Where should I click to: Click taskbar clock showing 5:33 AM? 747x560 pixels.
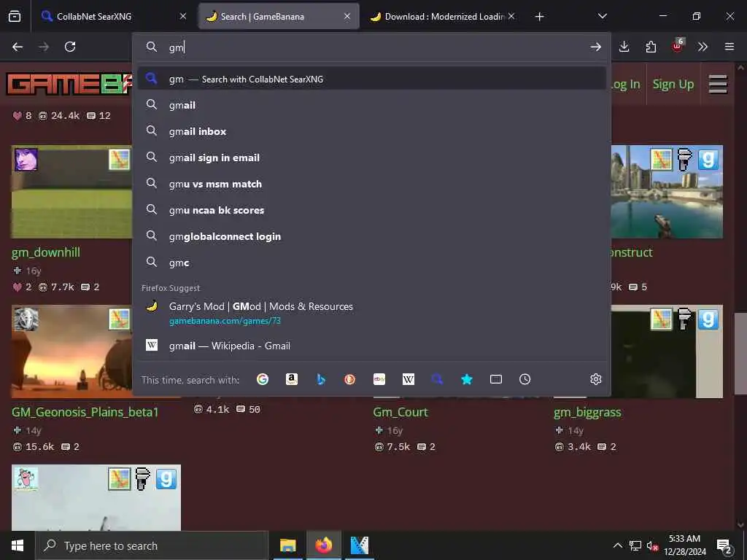[684, 545]
